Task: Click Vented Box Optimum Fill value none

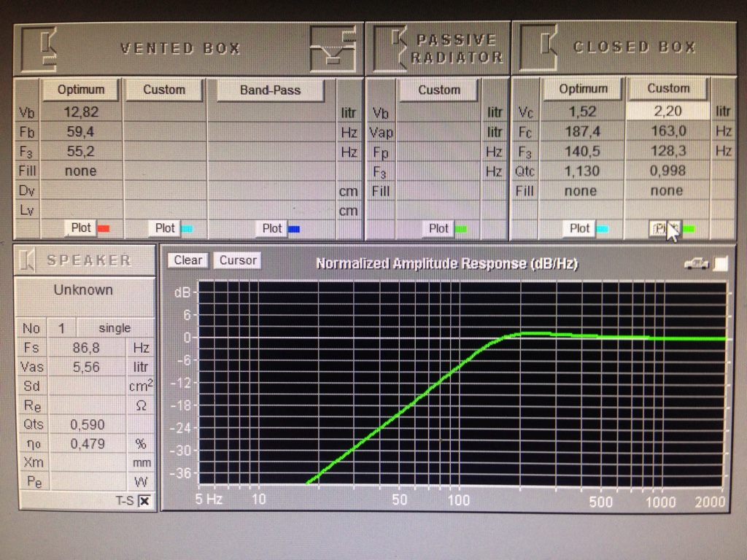Action: 81,171
